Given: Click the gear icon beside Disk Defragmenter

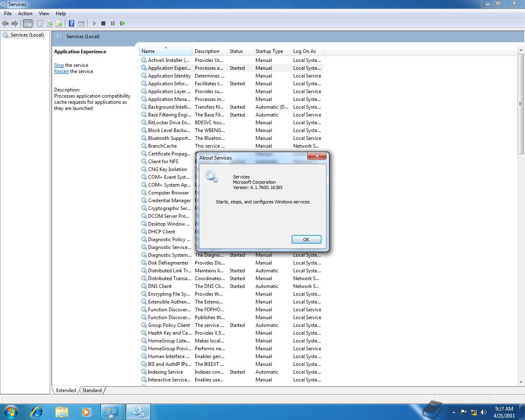Looking at the screenshot, I should [144, 262].
